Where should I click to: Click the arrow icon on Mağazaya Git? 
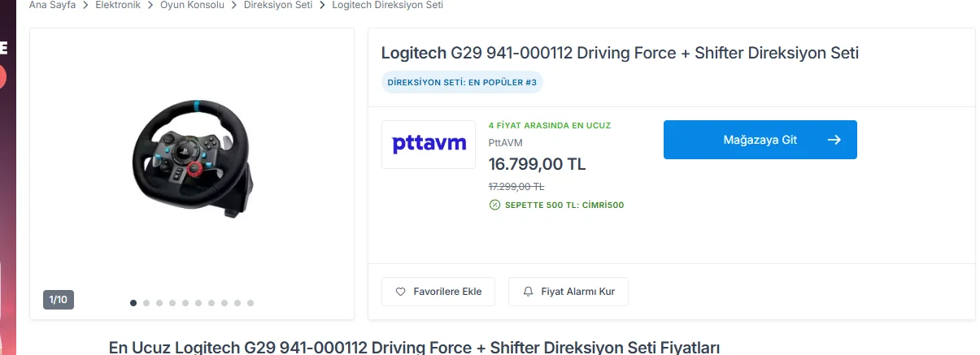834,140
